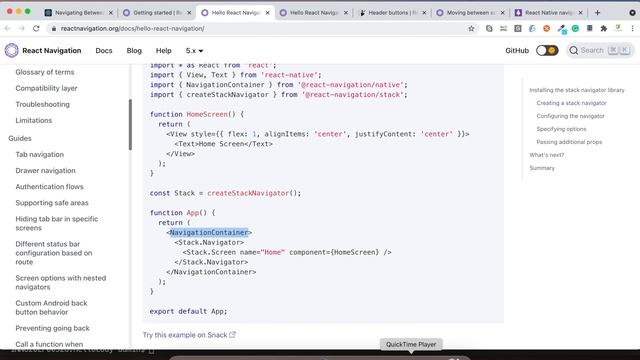This screenshot has height=360, width=640.
Task: Toggle dark mode switch
Action: pos(547,51)
